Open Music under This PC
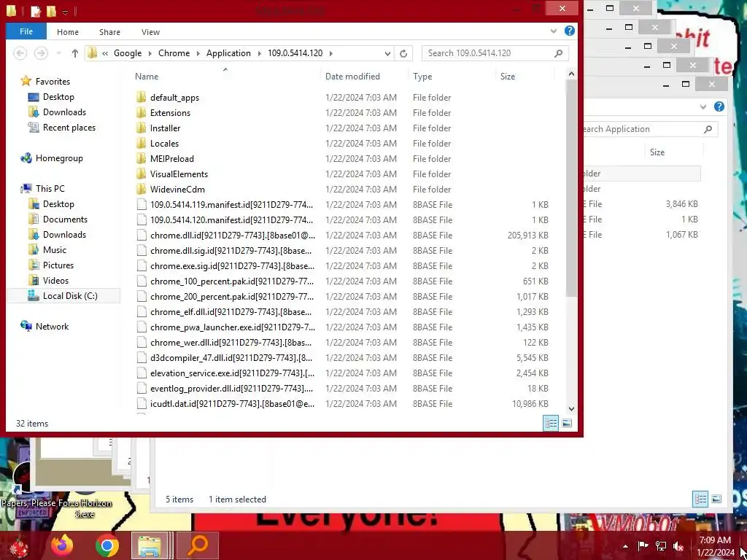The image size is (747, 560). point(54,249)
